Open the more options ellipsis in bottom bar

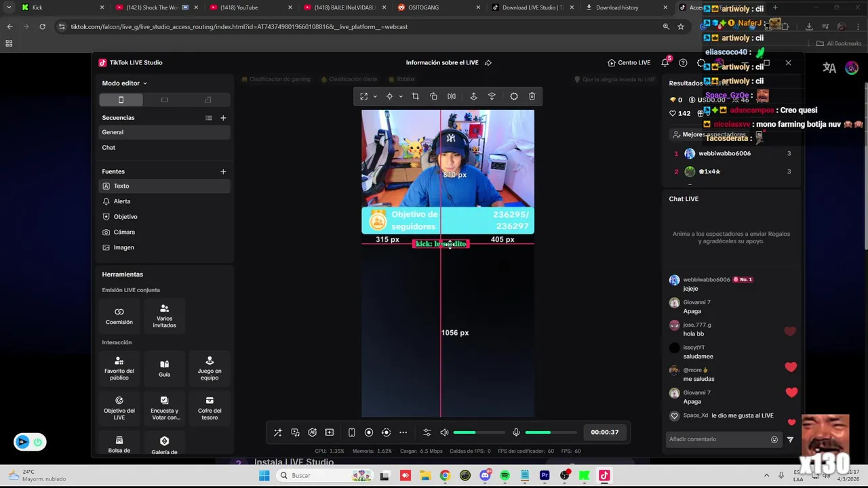pos(403,432)
